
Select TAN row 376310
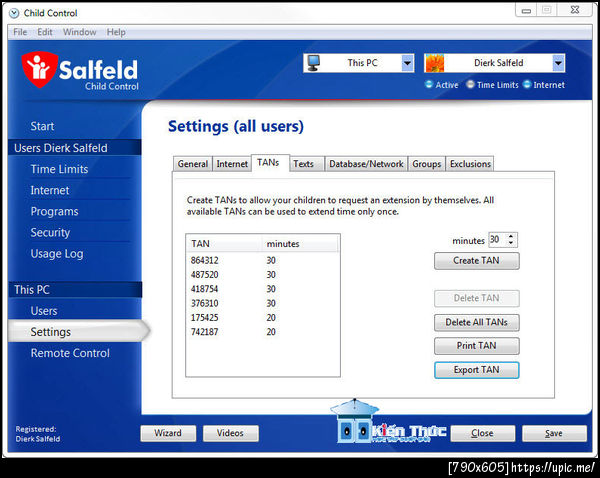pyautogui.click(x=263, y=303)
